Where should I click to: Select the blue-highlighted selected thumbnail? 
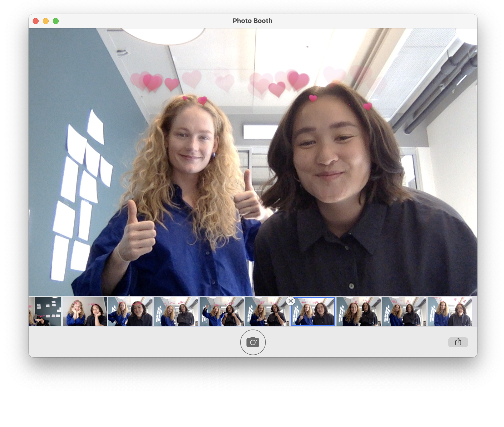tap(313, 313)
